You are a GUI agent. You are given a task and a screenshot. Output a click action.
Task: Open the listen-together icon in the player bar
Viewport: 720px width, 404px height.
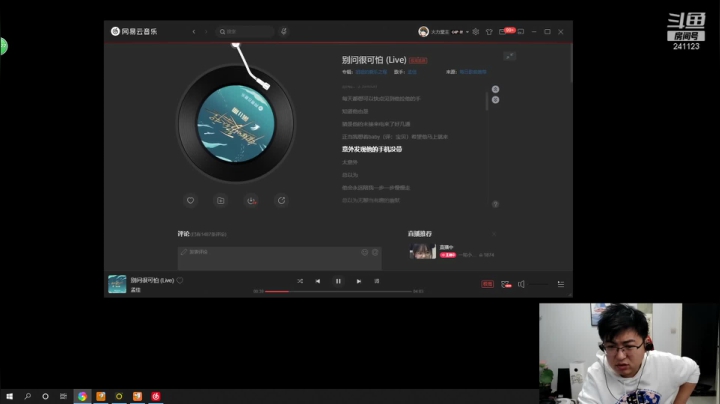506,284
